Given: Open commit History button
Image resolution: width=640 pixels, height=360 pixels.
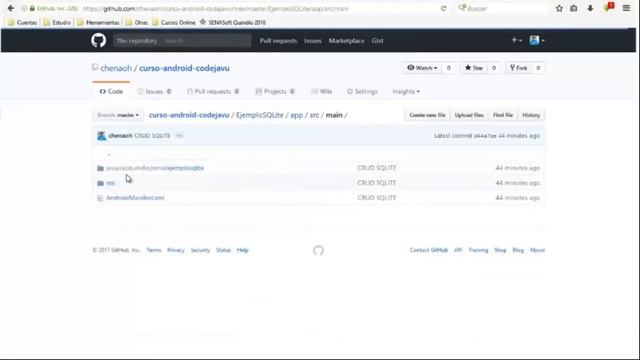Looking at the screenshot, I should (x=531, y=115).
